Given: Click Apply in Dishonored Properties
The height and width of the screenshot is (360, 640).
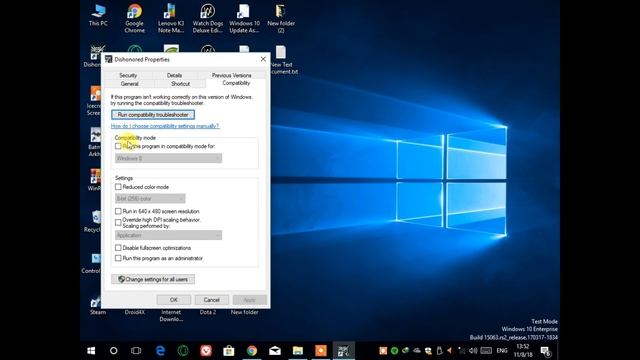Looking at the screenshot, I should pos(249,300).
